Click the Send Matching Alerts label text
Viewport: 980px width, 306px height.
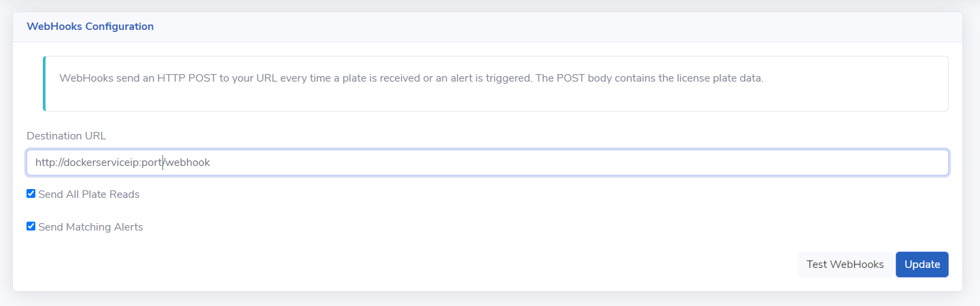tap(91, 227)
